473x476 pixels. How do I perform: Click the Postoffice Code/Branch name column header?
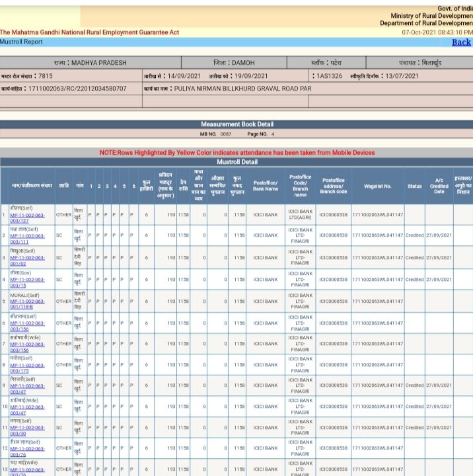point(301,186)
